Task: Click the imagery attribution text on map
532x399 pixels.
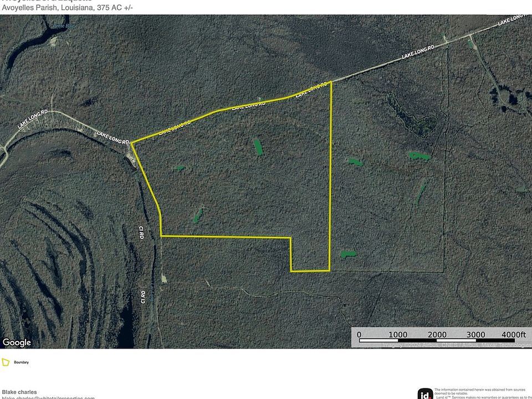Action: (x=454, y=346)
